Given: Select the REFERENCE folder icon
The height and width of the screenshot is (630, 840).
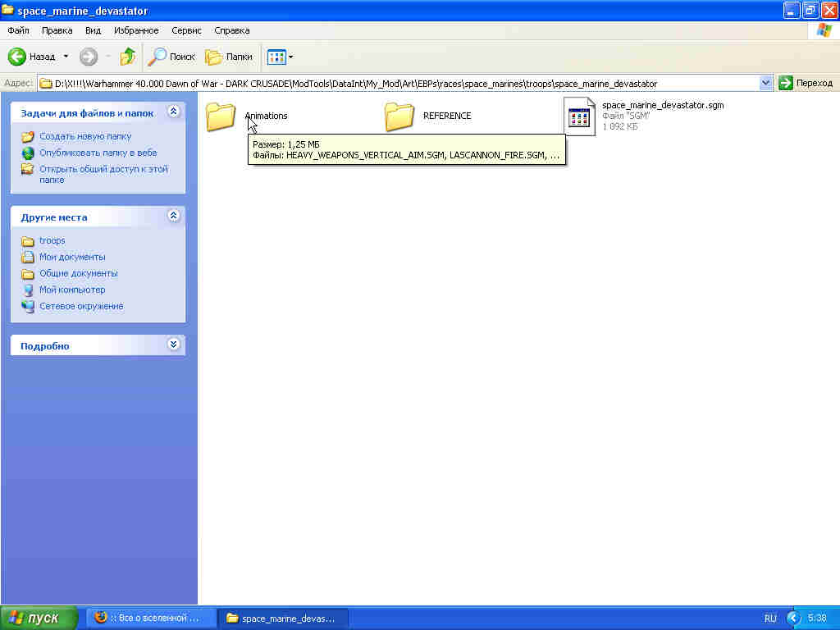Looking at the screenshot, I should 399,116.
